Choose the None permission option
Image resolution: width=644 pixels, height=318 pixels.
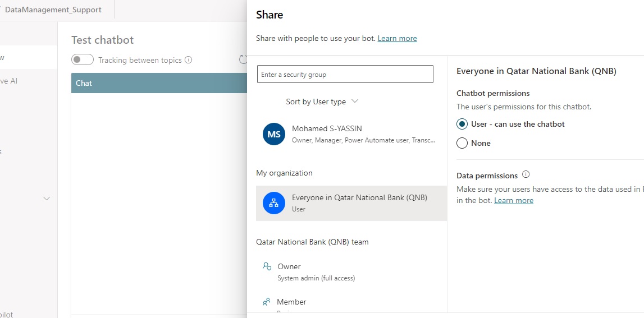point(462,143)
